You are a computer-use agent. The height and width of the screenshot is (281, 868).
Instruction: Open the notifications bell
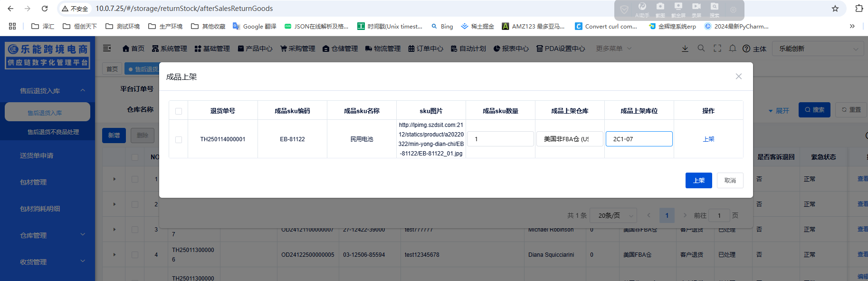pyautogui.click(x=733, y=48)
